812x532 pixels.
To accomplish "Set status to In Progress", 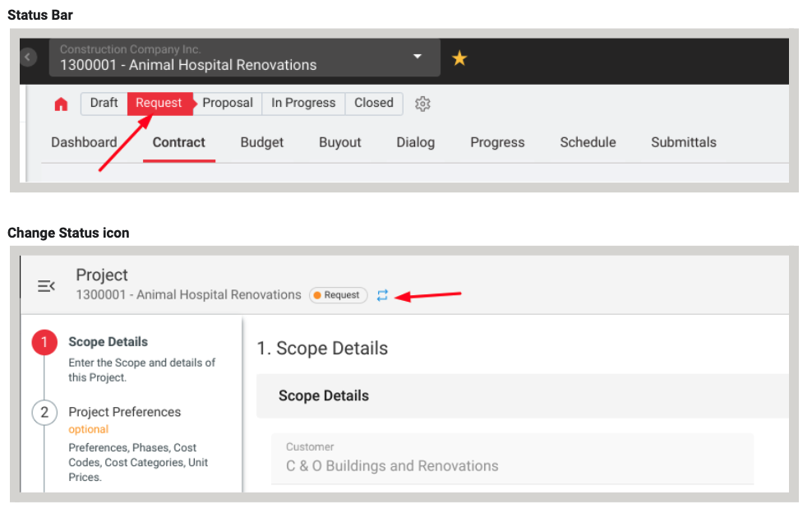I will pos(303,103).
